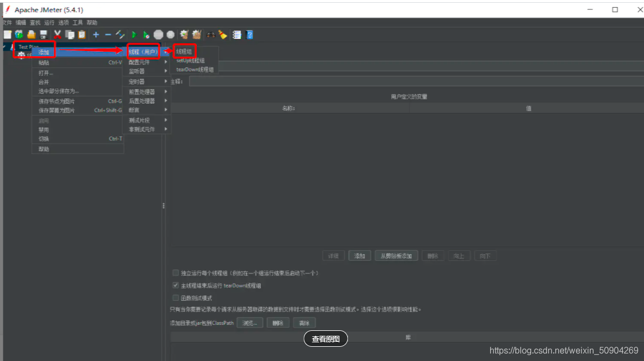This screenshot has width=644, height=361.
Task: Open the 帮助 menu in menu bar
Action: [92, 22]
